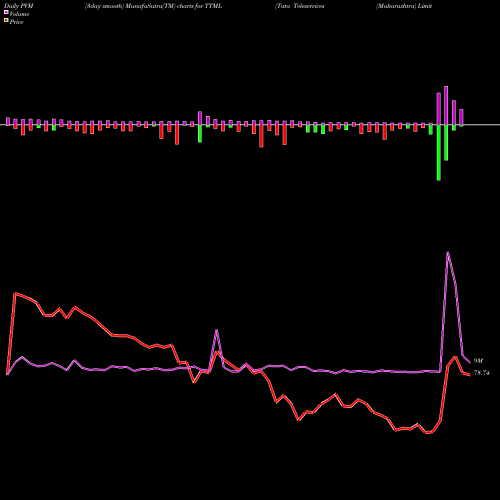Click the 78.74 price value label
Viewport: 500px width, 500px height.
coord(482,373)
